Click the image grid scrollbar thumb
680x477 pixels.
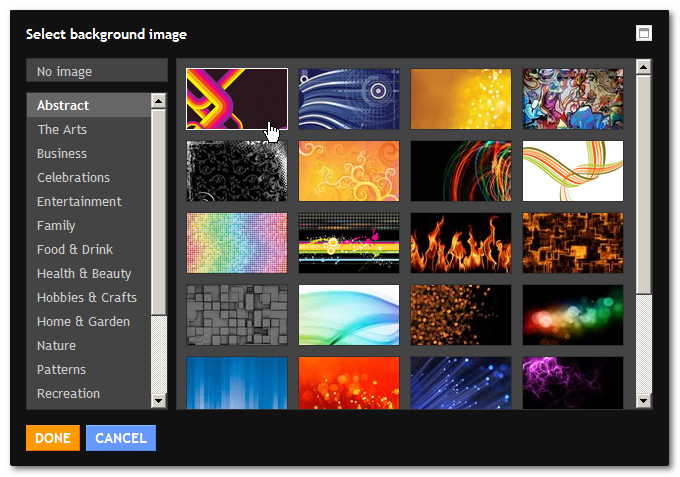pos(643,184)
